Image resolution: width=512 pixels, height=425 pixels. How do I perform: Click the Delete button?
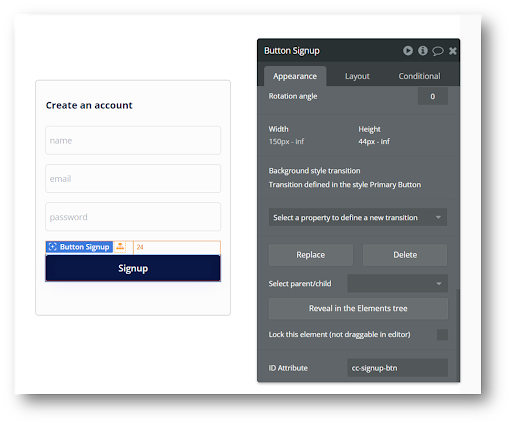click(405, 255)
